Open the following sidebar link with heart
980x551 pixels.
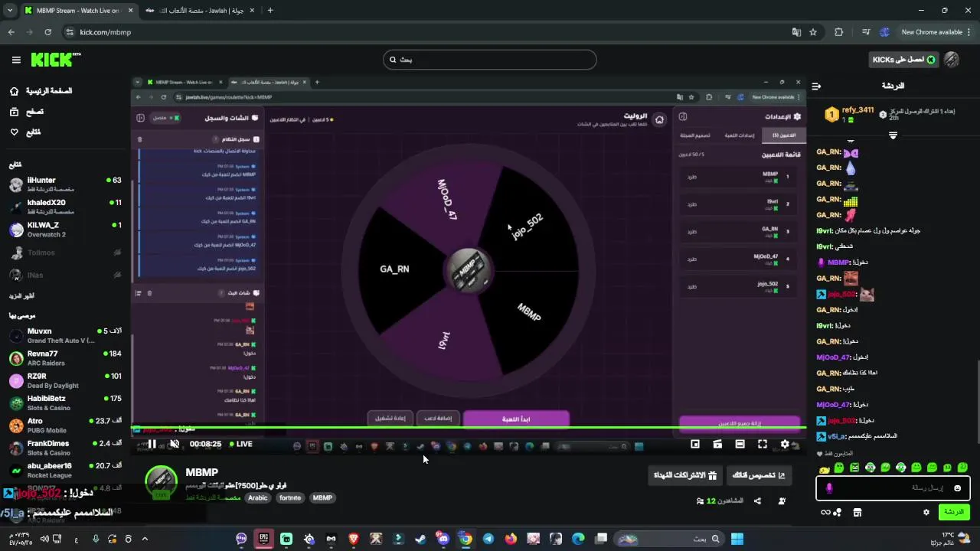[x=24, y=132]
